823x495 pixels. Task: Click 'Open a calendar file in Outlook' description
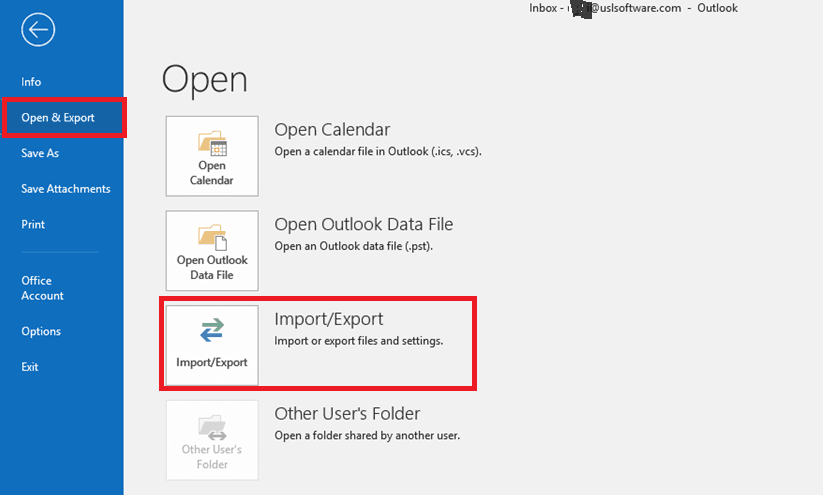point(378,152)
